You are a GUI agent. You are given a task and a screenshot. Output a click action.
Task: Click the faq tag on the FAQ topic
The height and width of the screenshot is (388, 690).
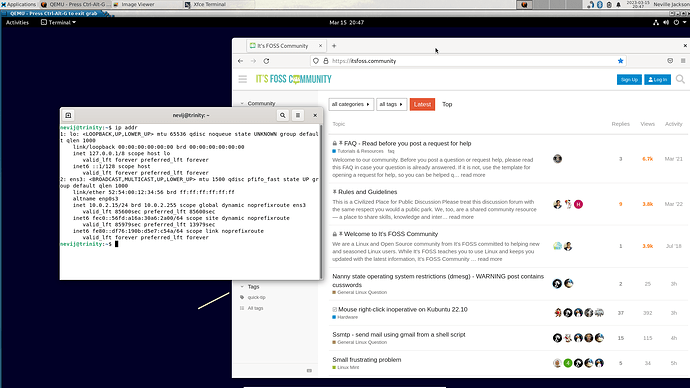[x=391, y=151]
